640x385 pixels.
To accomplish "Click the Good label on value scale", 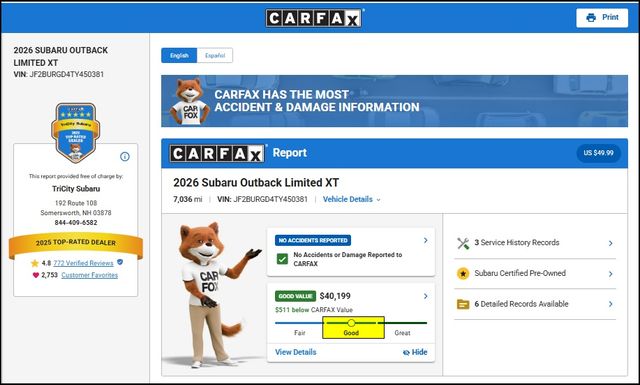I will point(351,333).
